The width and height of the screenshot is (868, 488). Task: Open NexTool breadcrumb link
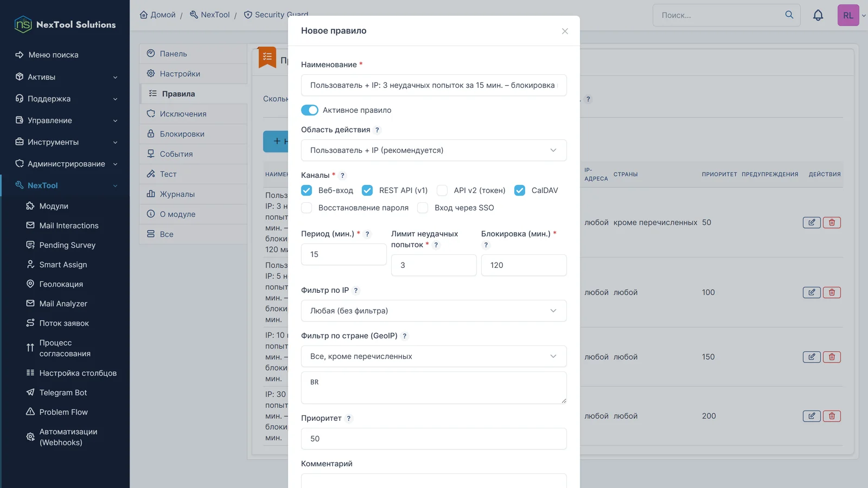click(x=210, y=15)
